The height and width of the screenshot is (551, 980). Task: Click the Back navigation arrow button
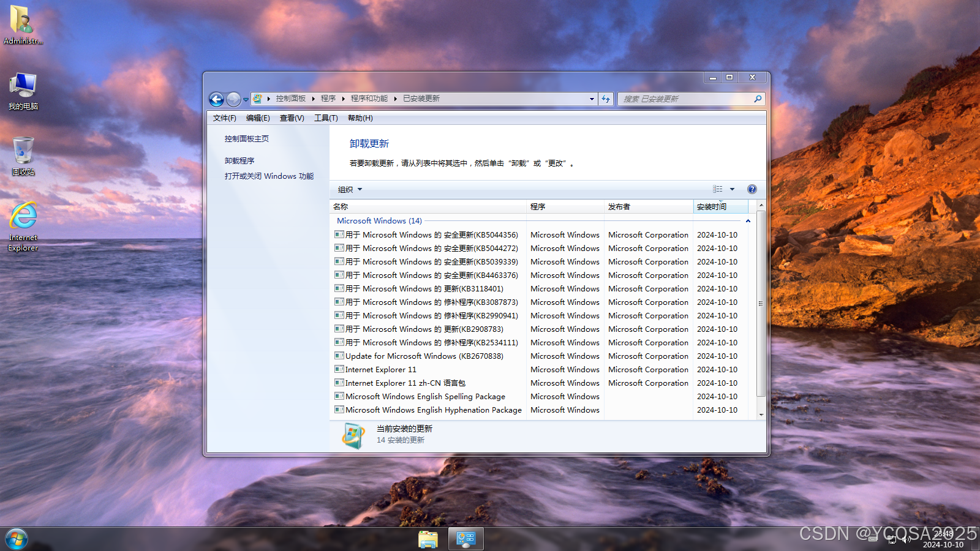pos(217,99)
